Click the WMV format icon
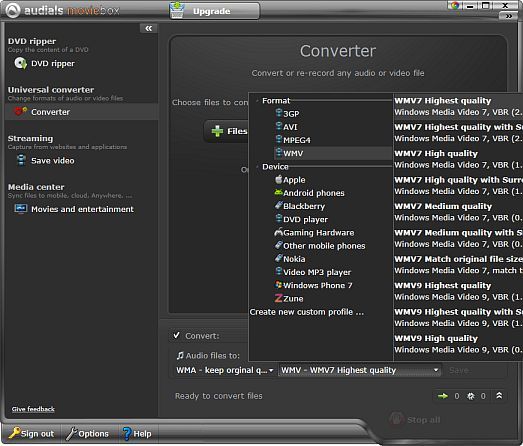Screen dimensions: 523x446 click(x=279, y=153)
